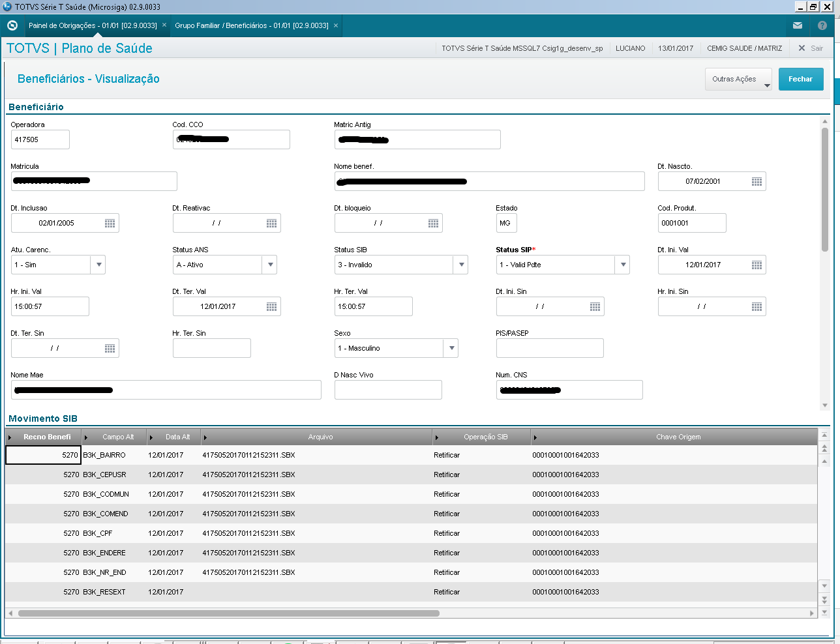Click the Movimento SIB horizontal scrollbar thumb
This screenshot has height=644, width=840.
229,613
